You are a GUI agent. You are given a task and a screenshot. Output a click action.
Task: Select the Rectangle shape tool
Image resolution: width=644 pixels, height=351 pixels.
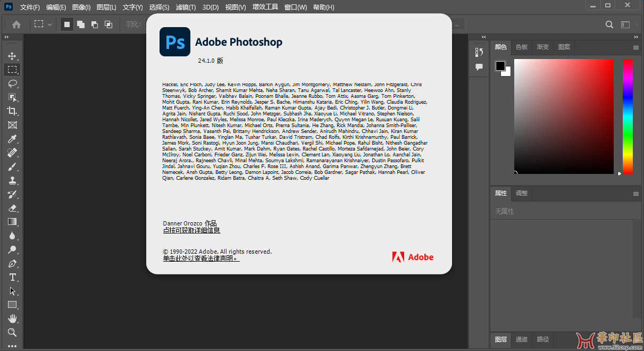12,305
